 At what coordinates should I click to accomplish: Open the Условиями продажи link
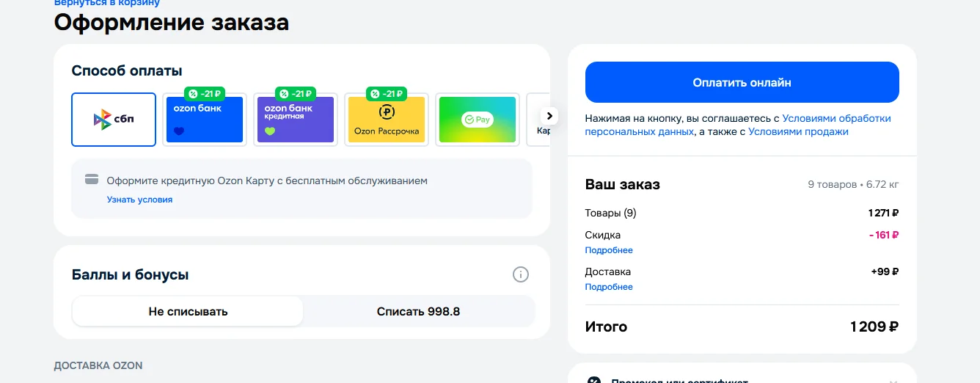click(798, 132)
